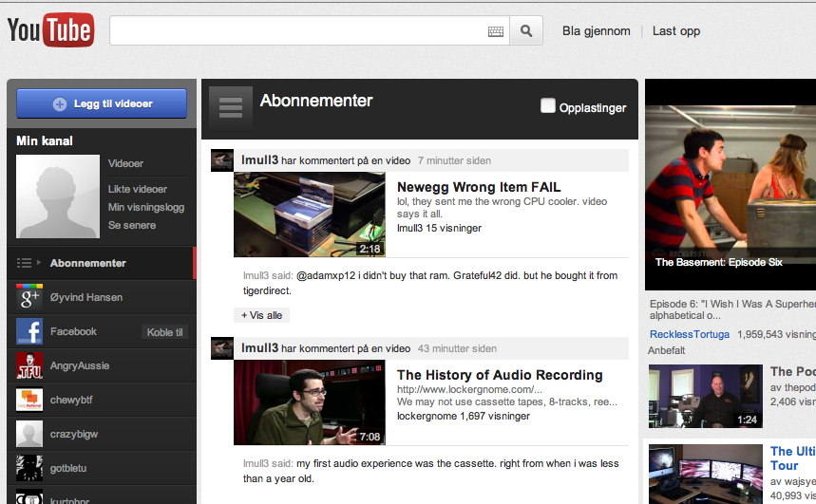Click the plus icon in Legg til videoer
This screenshot has height=504, width=816.
point(60,104)
